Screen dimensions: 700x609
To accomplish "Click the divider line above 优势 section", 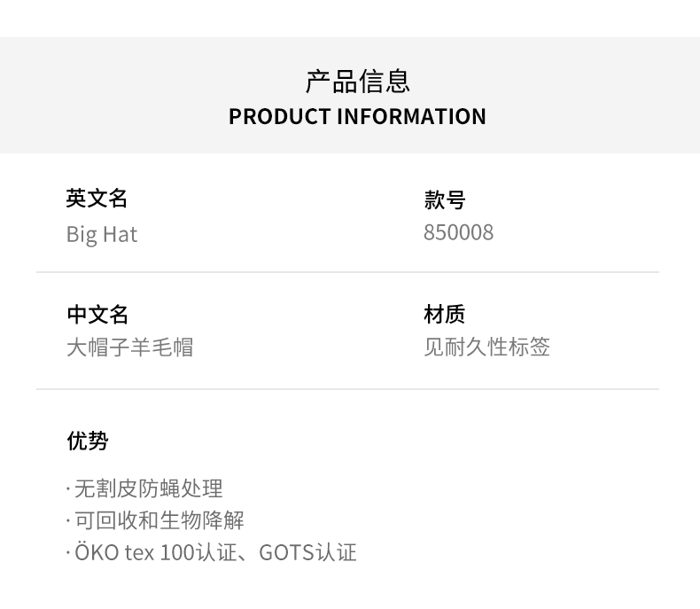I will point(347,389).
